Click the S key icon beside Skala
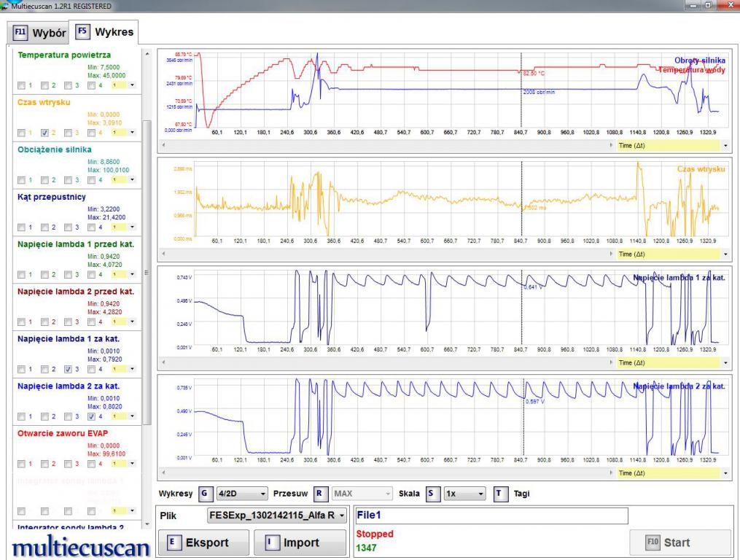The width and height of the screenshot is (740, 560). pyautogui.click(x=434, y=494)
